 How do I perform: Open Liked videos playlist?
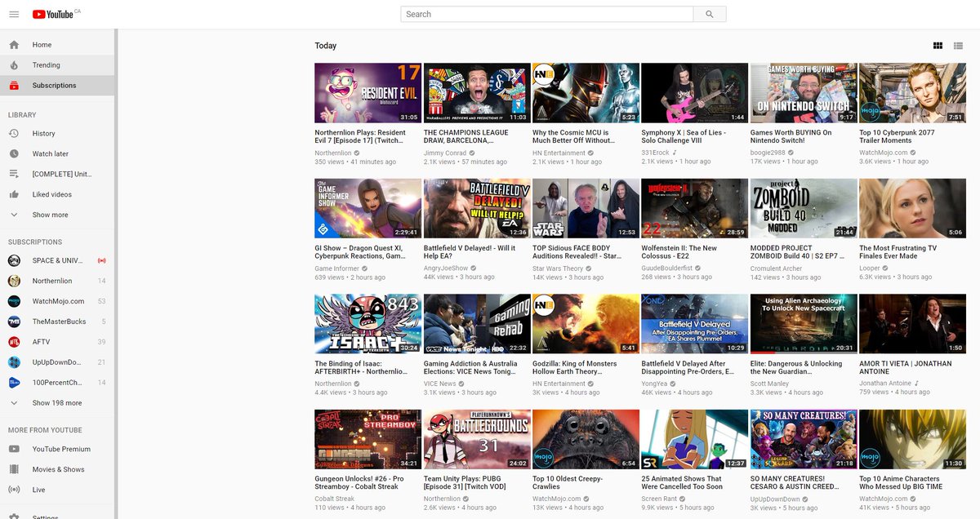coord(57,194)
